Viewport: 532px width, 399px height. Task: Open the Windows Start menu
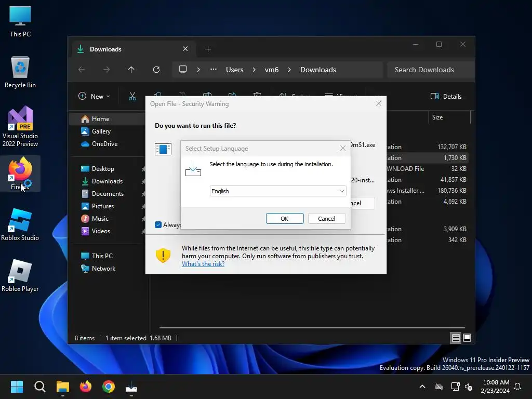(17, 387)
